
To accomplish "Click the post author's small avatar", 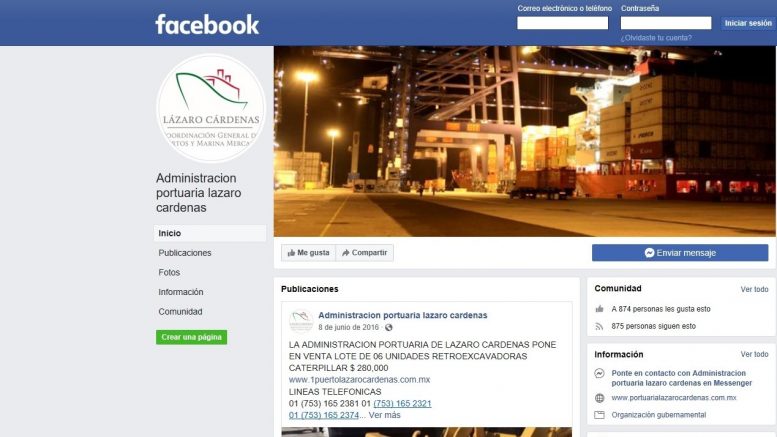I will 301,321.
